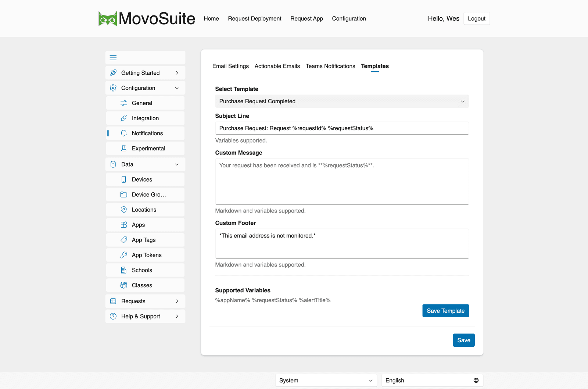
Task: Open Notifications page in sidebar
Action: [145, 133]
